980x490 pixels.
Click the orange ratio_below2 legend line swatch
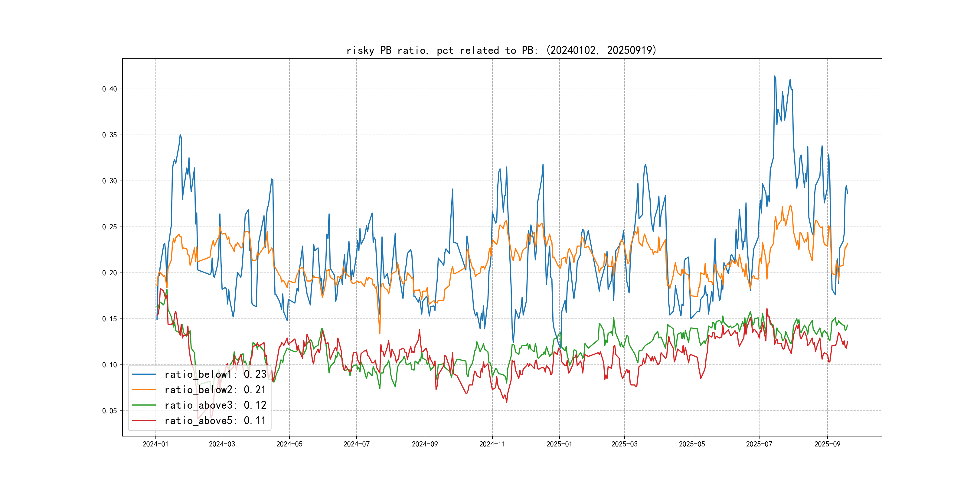[144, 390]
